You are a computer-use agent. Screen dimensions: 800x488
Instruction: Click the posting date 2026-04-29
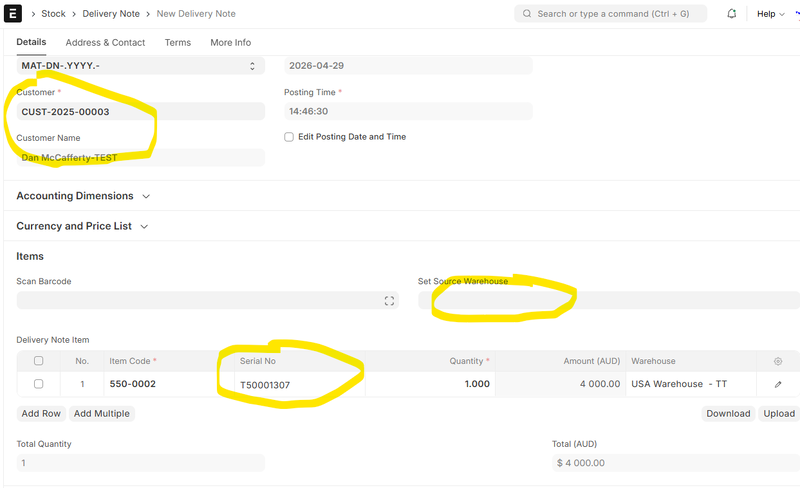pos(408,66)
